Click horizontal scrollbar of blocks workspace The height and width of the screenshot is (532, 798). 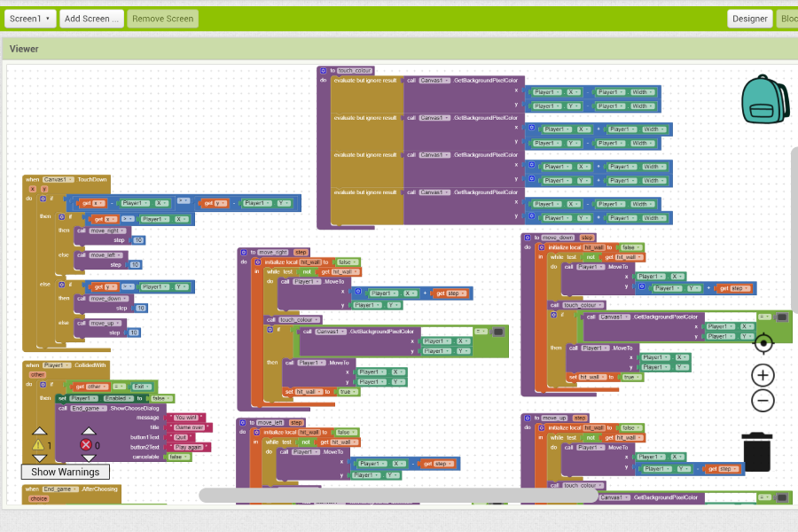pyautogui.click(x=398, y=496)
